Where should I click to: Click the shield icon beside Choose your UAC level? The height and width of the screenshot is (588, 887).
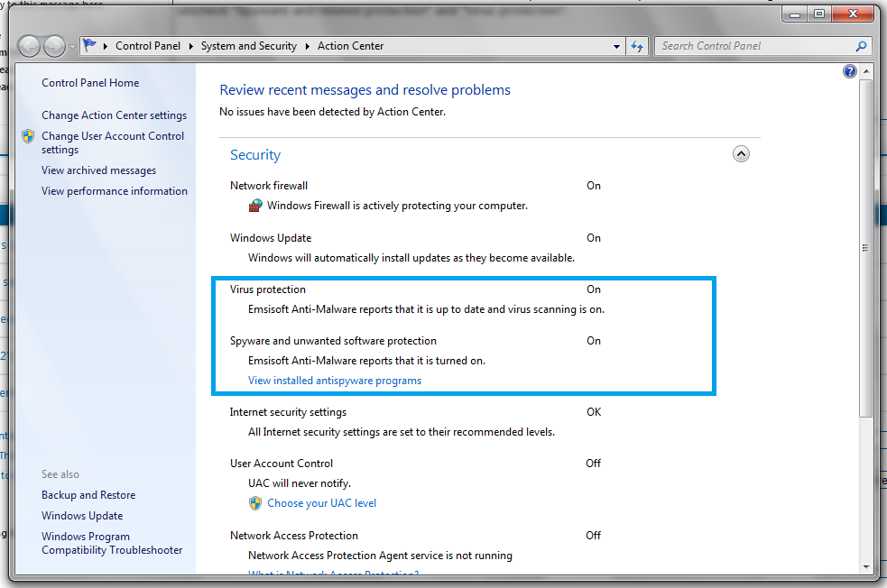pyautogui.click(x=255, y=503)
